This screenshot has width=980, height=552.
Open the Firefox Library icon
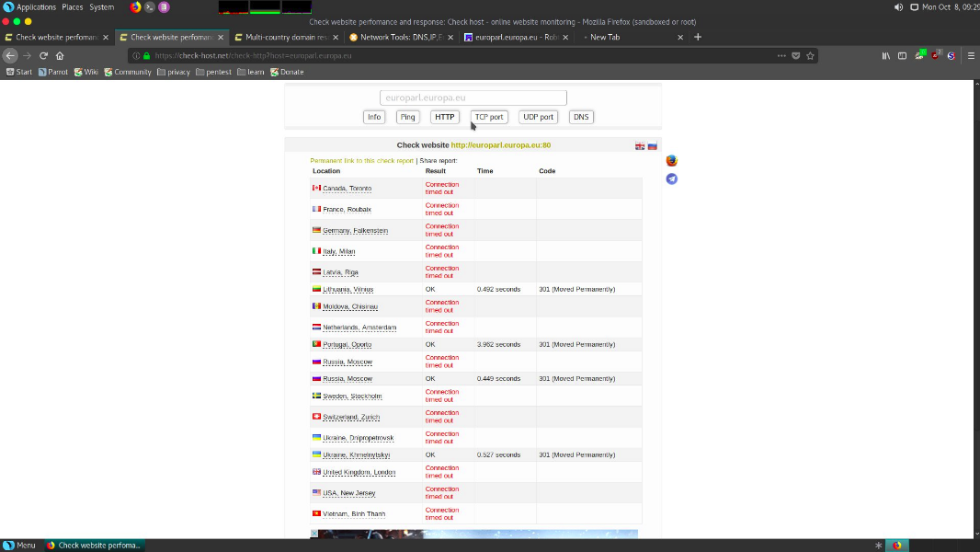pyautogui.click(x=885, y=55)
